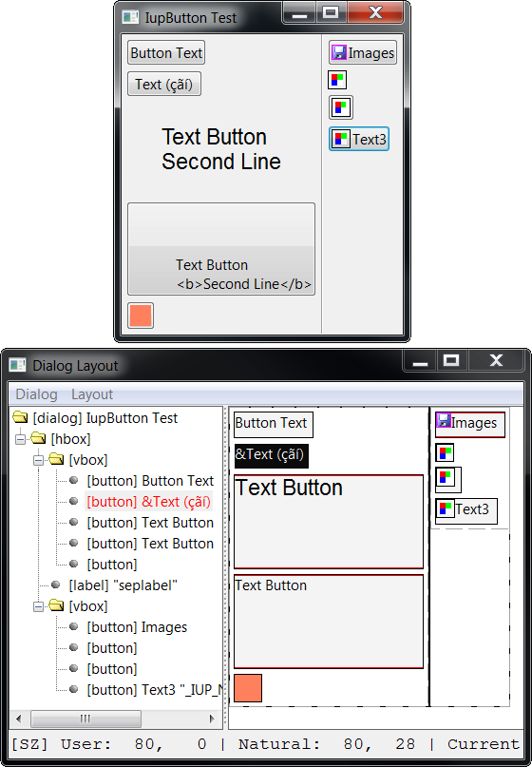The height and width of the screenshot is (767, 532).
Task: Select [label] "seplabel" tree item
Action: tap(123, 585)
